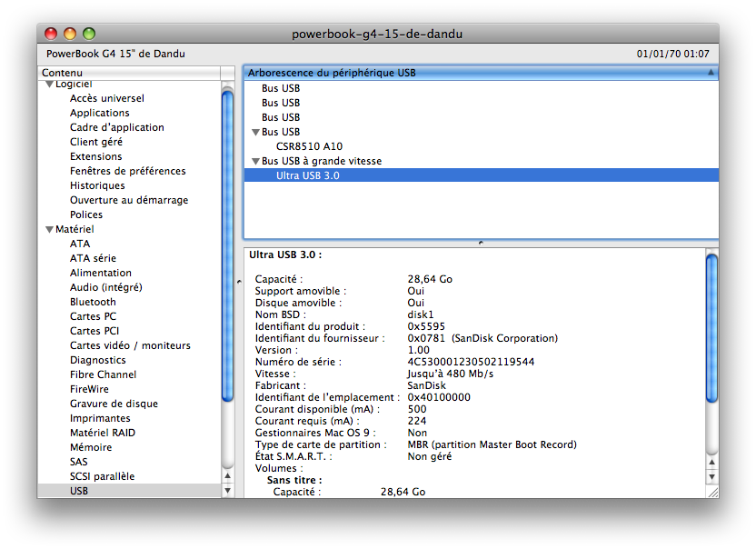The image size is (756, 549).
Task: Open Historiques in sidebar
Action: [x=97, y=185]
